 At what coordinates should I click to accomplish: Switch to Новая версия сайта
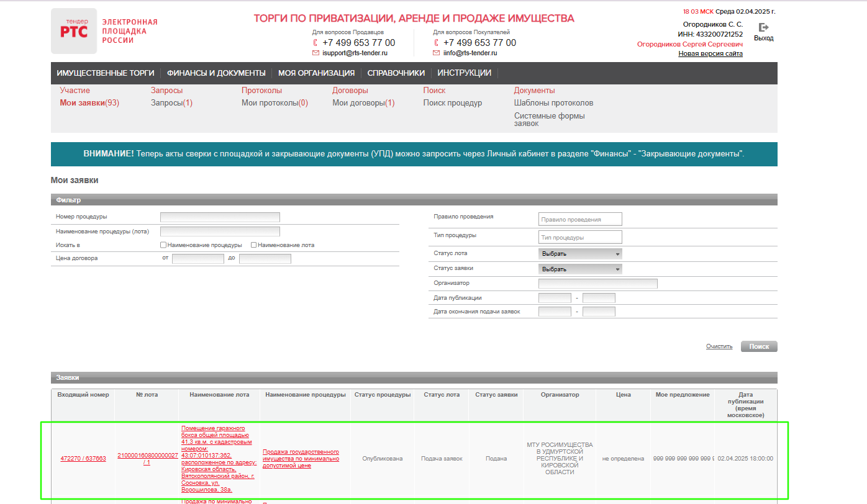[710, 54]
